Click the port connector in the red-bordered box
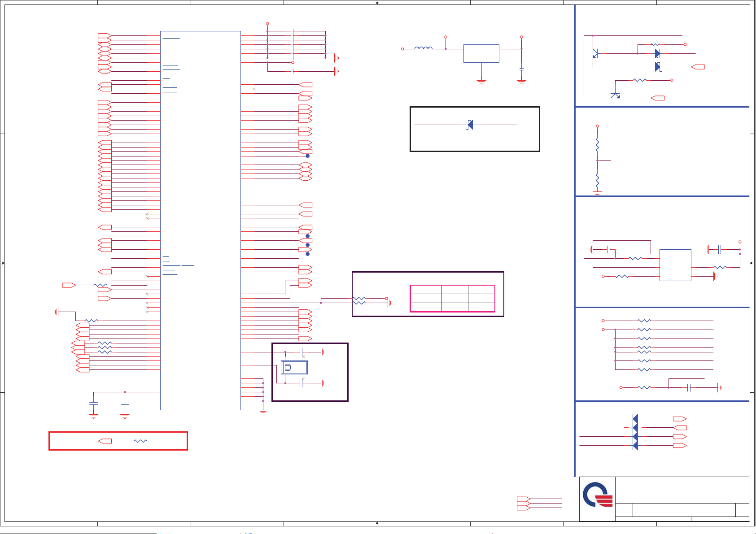The height and width of the screenshot is (534, 756). coord(105,441)
